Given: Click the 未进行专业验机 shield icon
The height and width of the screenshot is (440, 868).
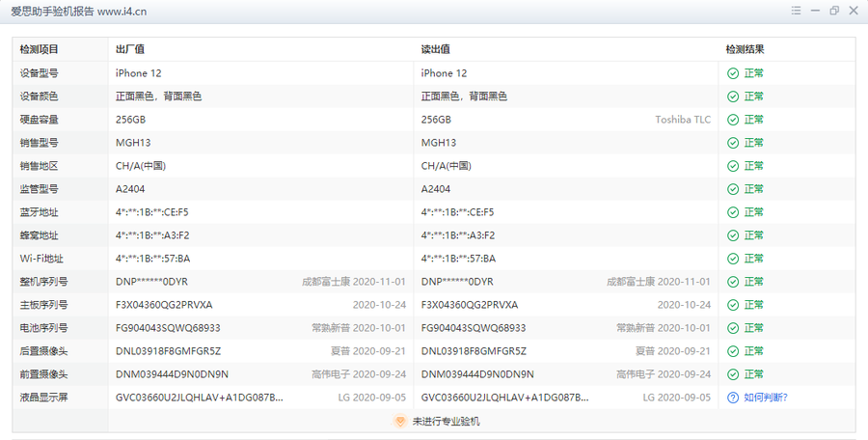Looking at the screenshot, I should pyautogui.click(x=399, y=421).
